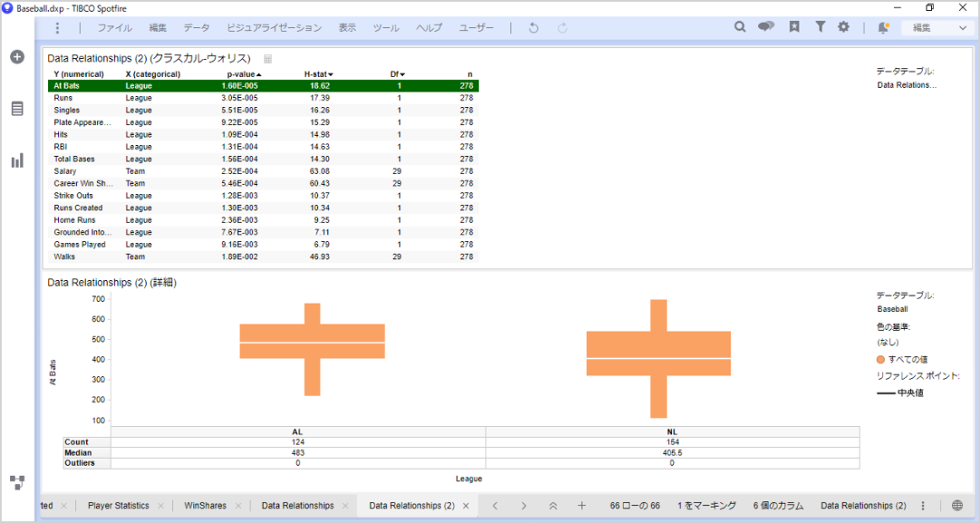Open the ファイル menu
980x523 pixels.
point(114,28)
